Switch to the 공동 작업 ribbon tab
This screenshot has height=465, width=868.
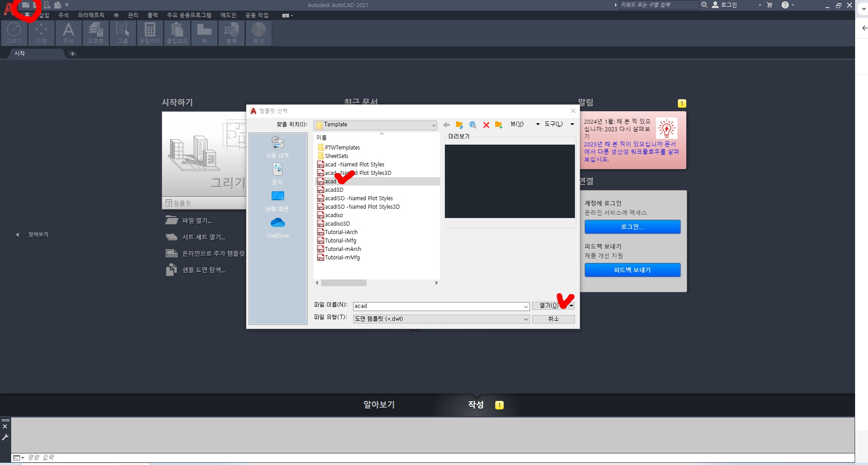pyautogui.click(x=257, y=15)
